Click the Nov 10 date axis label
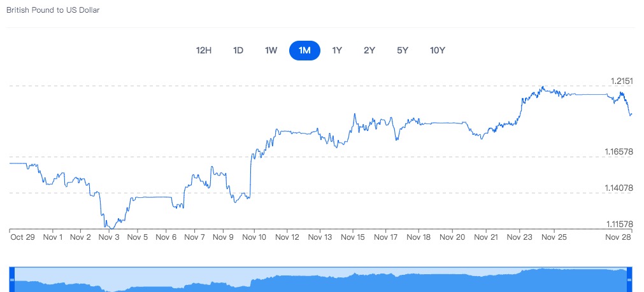 coord(254,237)
